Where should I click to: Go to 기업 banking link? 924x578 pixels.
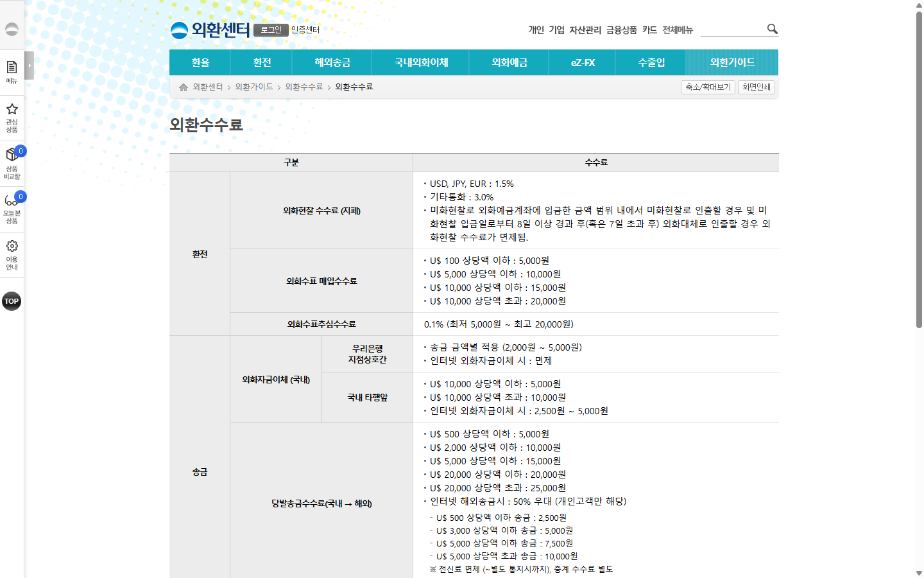pyautogui.click(x=556, y=30)
